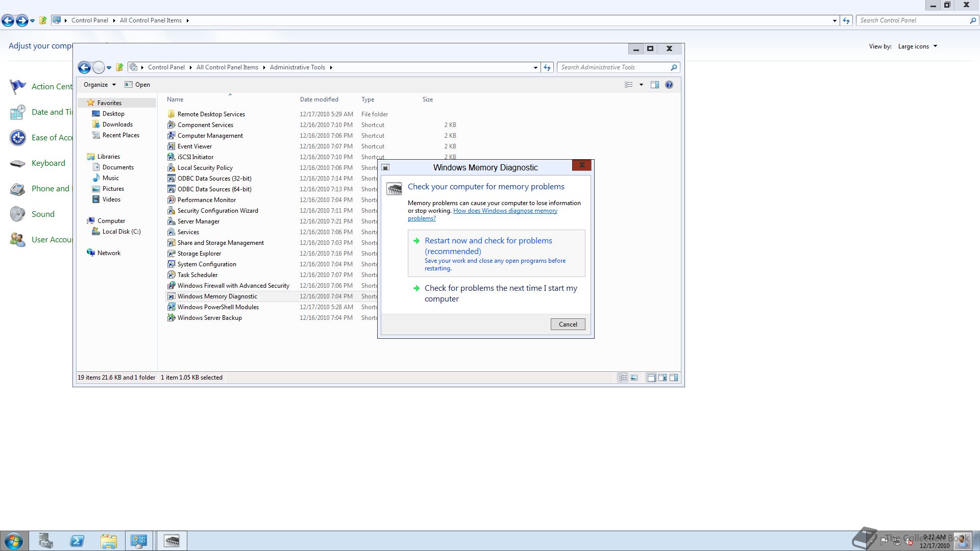Select Local Security Policy icon
The image size is (980, 551).
coord(171,168)
